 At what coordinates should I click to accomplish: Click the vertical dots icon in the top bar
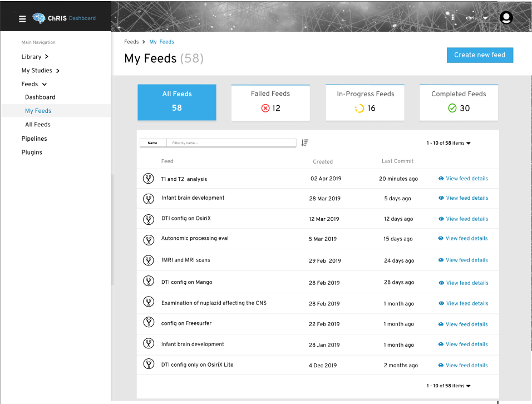453,17
